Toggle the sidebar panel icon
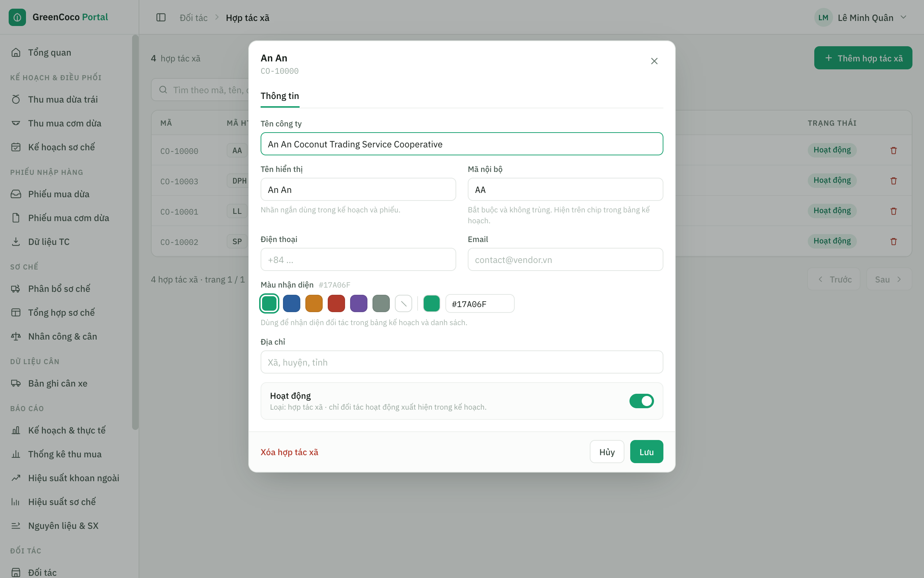The image size is (924, 578). click(x=161, y=18)
